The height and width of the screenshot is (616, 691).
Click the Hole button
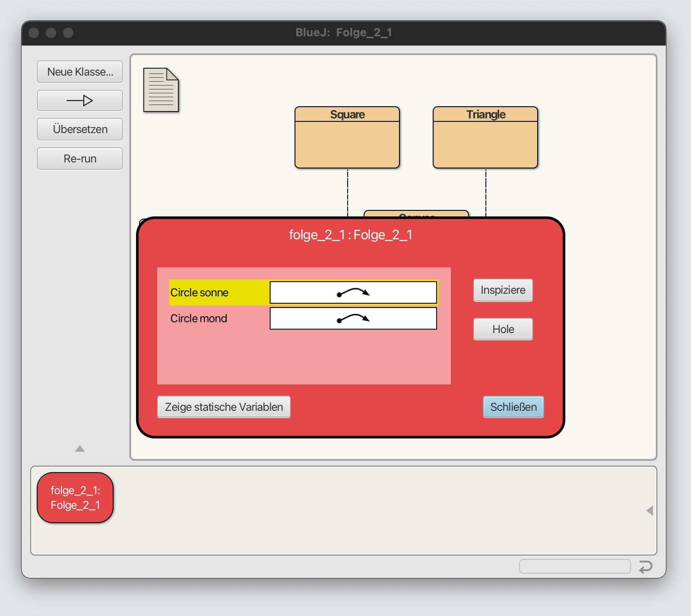coord(503,329)
